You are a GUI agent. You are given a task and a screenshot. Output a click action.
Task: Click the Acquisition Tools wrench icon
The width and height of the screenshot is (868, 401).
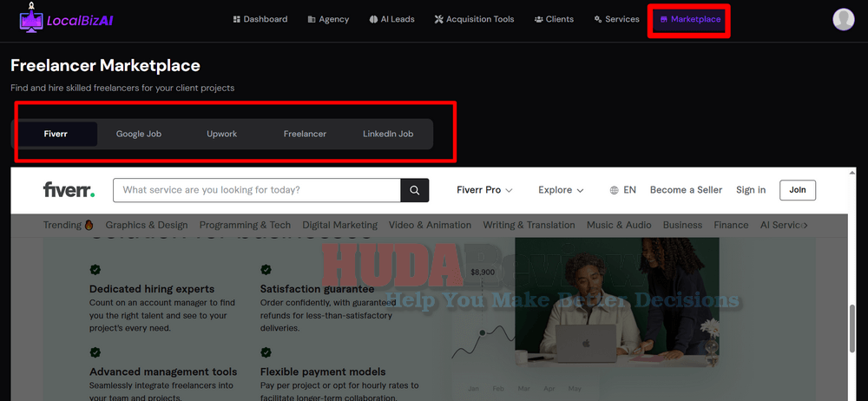pyautogui.click(x=439, y=19)
